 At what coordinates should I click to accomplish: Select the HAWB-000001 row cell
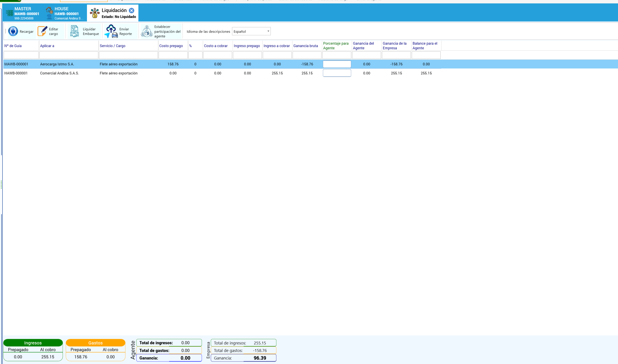click(16, 73)
